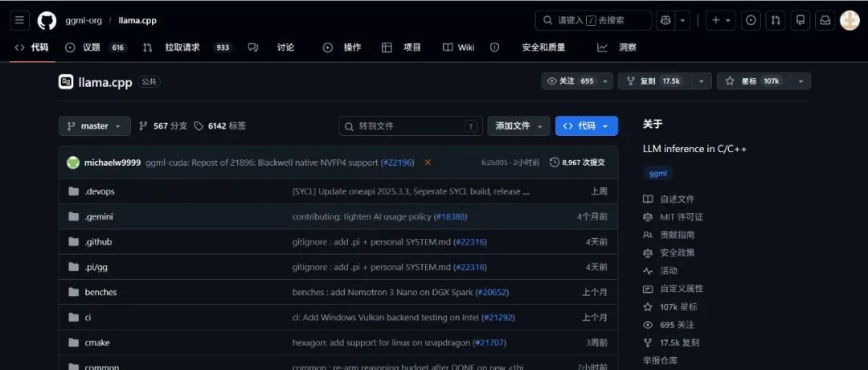Click the eye icon on 关注 button
This screenshot has width=868, height=370.
(x=551, y=81)
